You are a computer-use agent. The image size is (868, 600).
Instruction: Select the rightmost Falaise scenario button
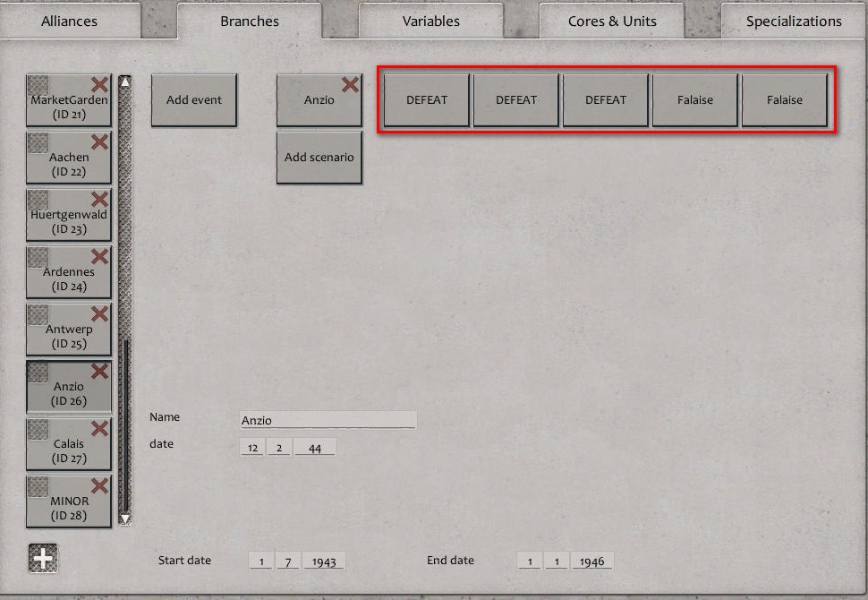click(x=785, y=99)
